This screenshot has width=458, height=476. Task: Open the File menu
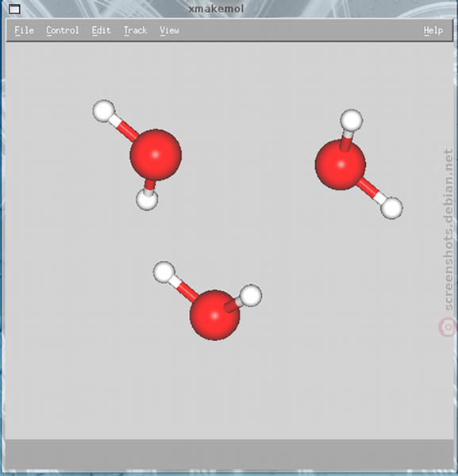click(24, 30)
